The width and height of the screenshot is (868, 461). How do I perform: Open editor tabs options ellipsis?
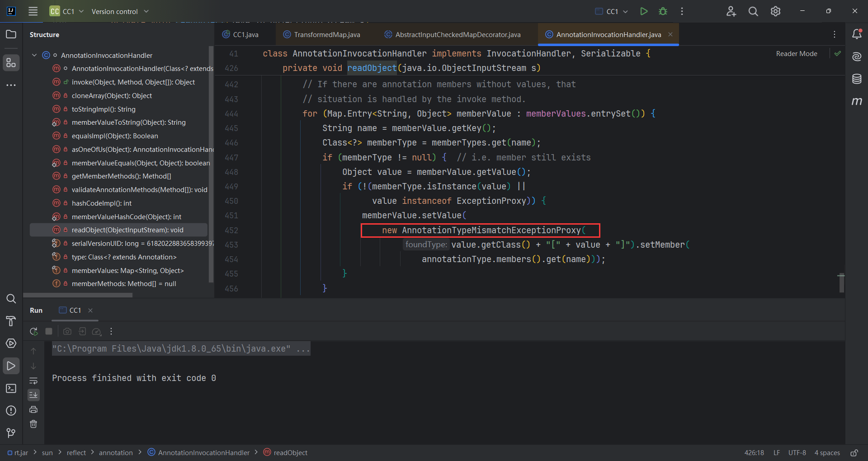click(835, 34)
